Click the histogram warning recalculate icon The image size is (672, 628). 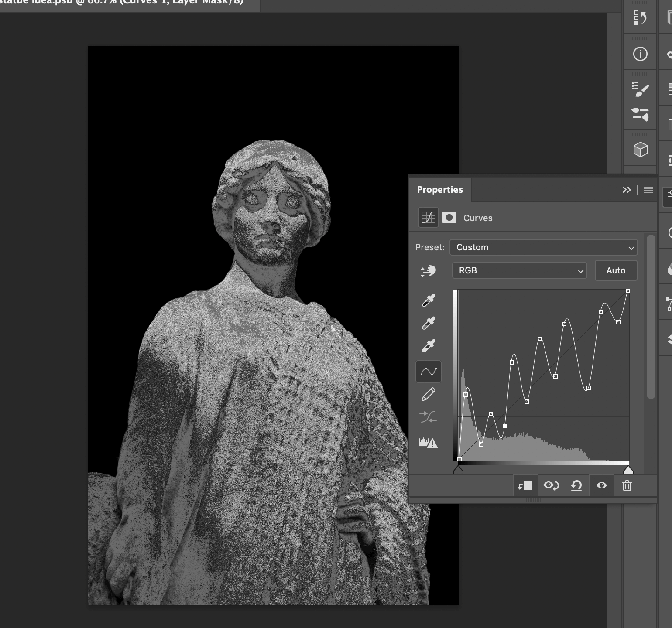(x=428, y=443)
